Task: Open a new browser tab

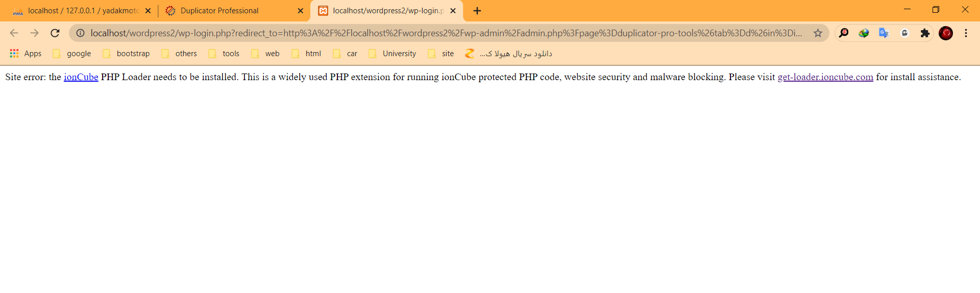Action: click(477, 11)
